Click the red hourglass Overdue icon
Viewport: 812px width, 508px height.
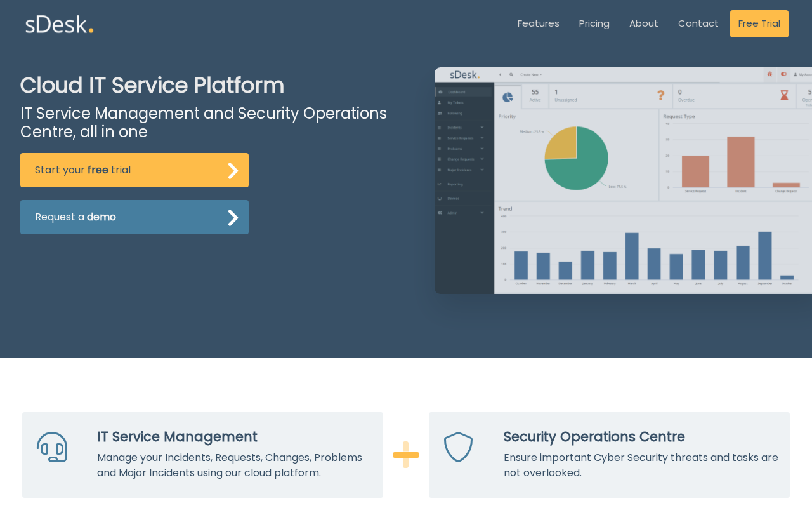click(784, 95)
